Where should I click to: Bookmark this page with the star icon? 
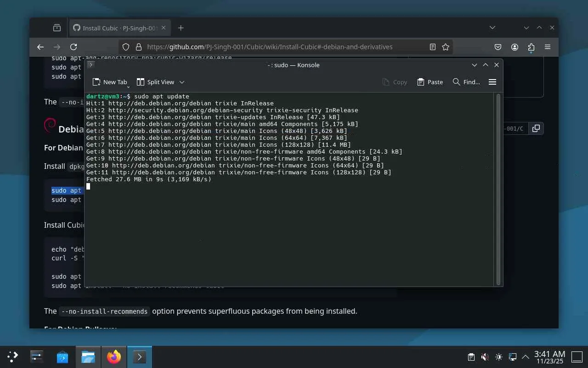(446, 47)
